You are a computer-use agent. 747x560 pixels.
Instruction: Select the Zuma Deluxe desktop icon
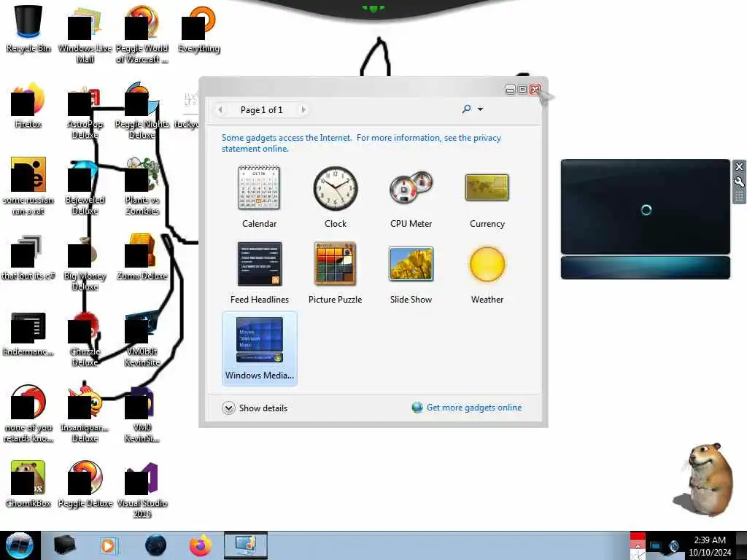142,257
